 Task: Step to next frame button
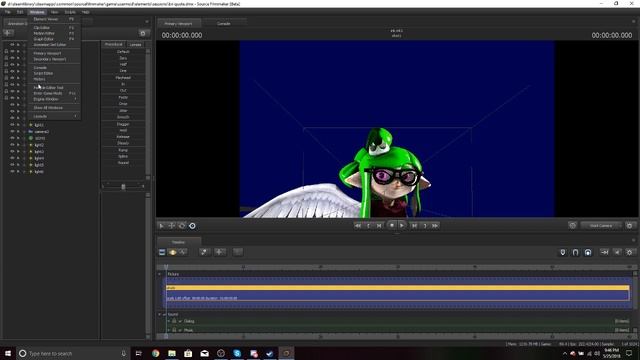pyautogui.click(x=414, y=225)
